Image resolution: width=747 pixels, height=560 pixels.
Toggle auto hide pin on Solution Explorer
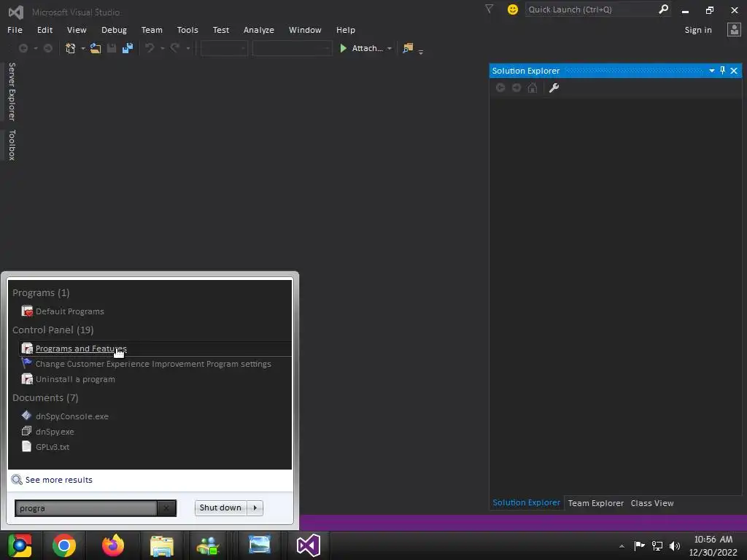722,71
